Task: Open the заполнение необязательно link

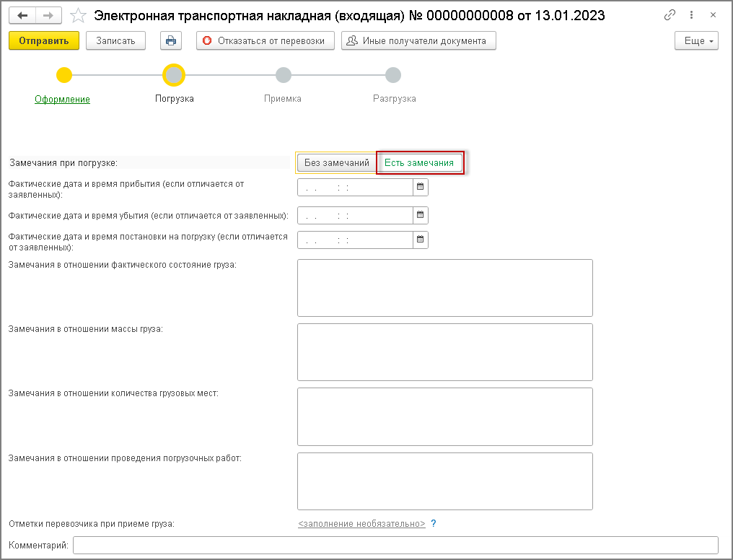Action: click(361, 523)
